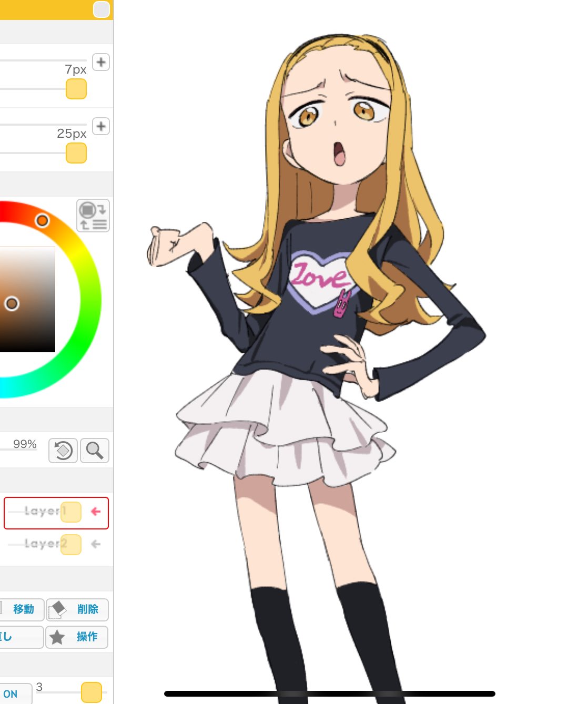Click the gray square in yellow header
588x704 pixels.
(102, 9)
